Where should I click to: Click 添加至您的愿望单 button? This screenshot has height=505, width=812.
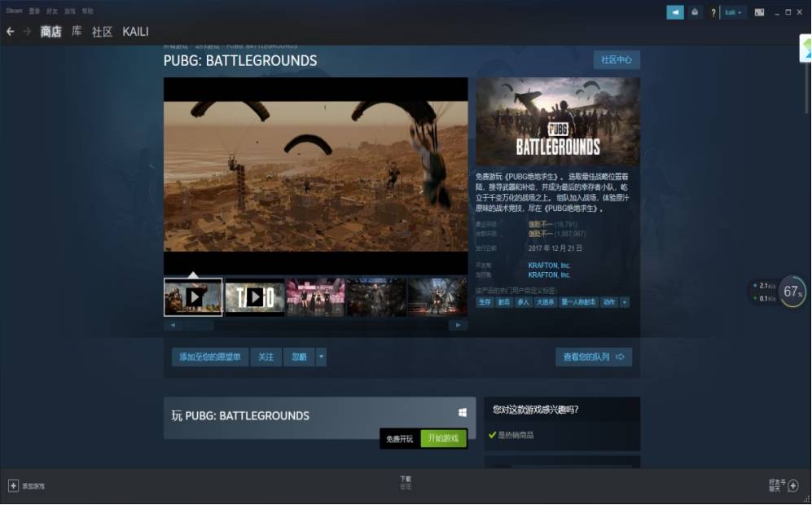210,357
